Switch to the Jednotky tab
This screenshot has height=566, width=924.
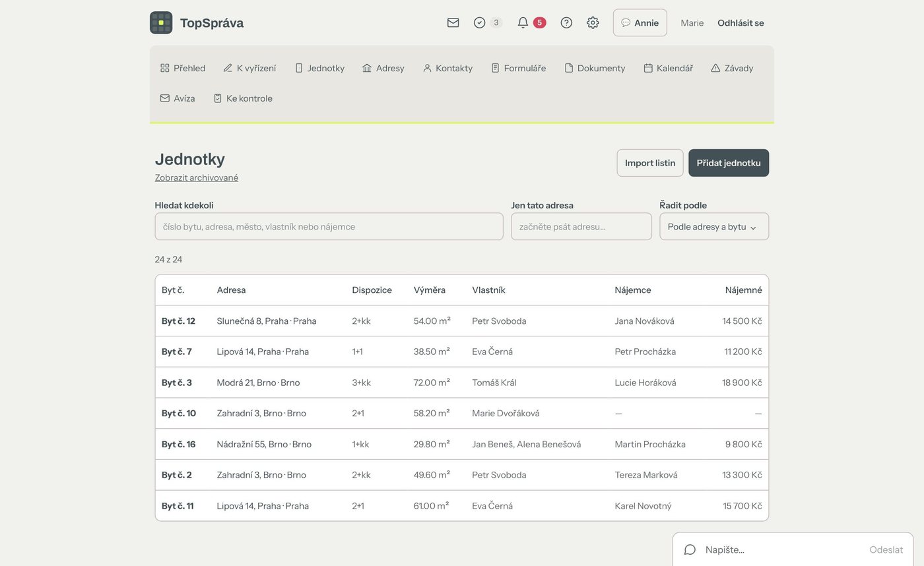click(x=319, y=68)
